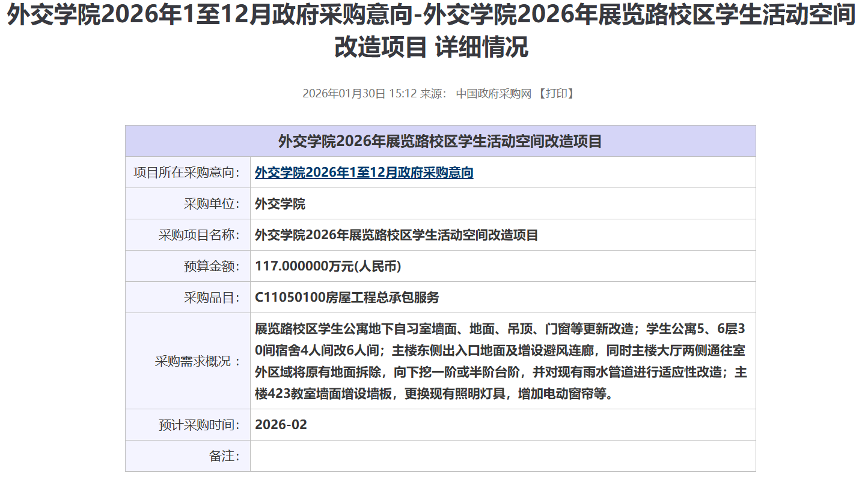Click the expected purchase date 2026-02

click(x=281, y=426)
